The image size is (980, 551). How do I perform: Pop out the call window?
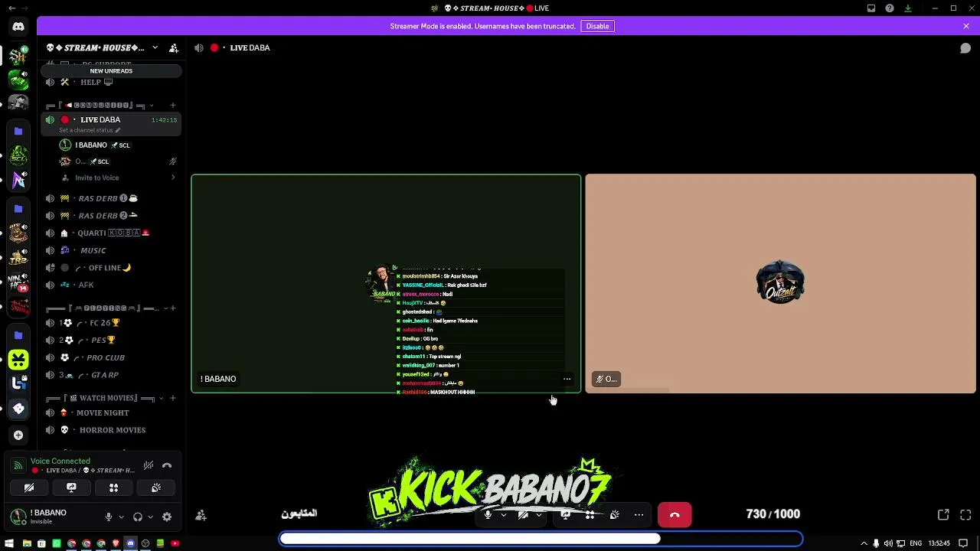943,515
